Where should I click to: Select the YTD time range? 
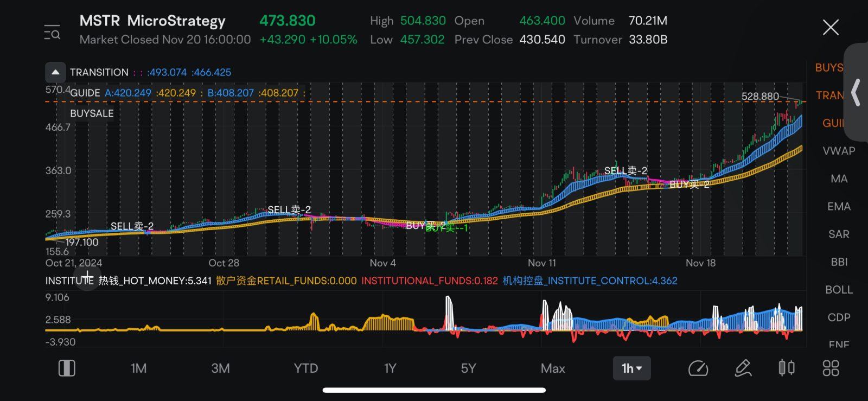coord(306,368)
